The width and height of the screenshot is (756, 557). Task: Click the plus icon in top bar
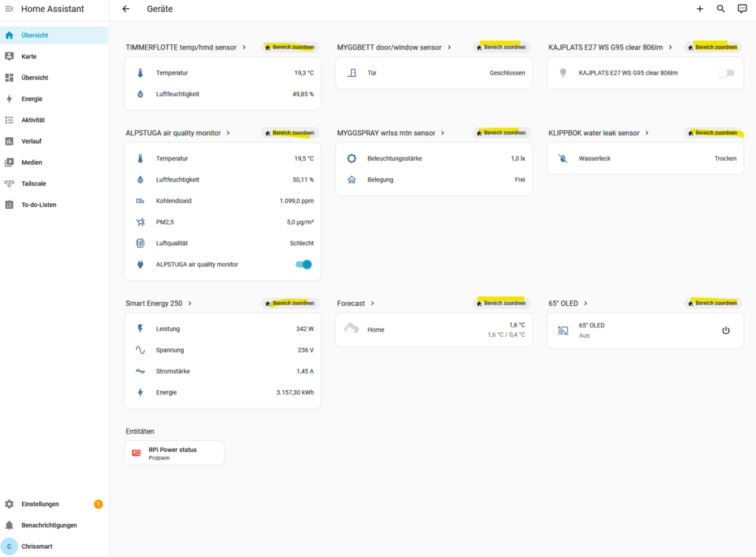pos(700,9)
